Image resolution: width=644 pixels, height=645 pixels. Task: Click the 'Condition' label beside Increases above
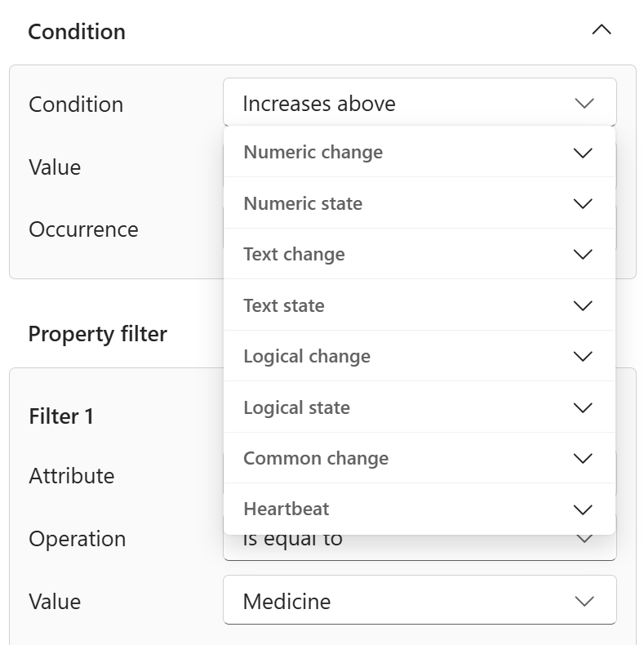coord(76,104)
